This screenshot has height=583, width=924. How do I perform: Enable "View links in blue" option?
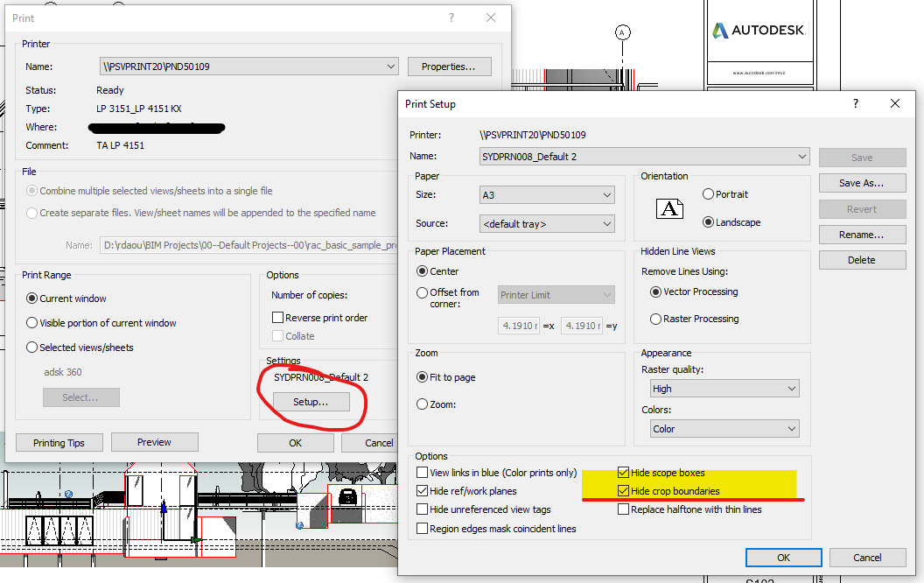(422, 472)
